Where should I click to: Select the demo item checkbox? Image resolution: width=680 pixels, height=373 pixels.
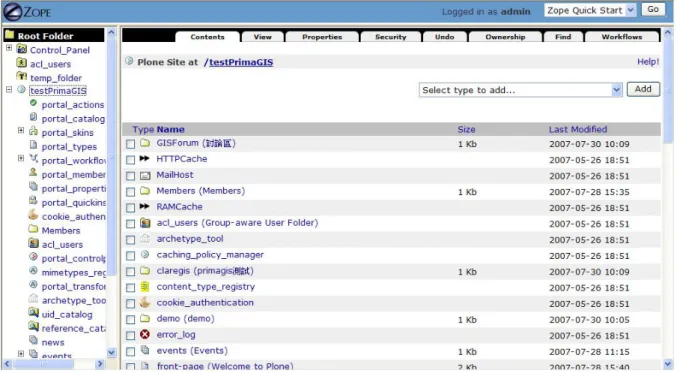130,320
